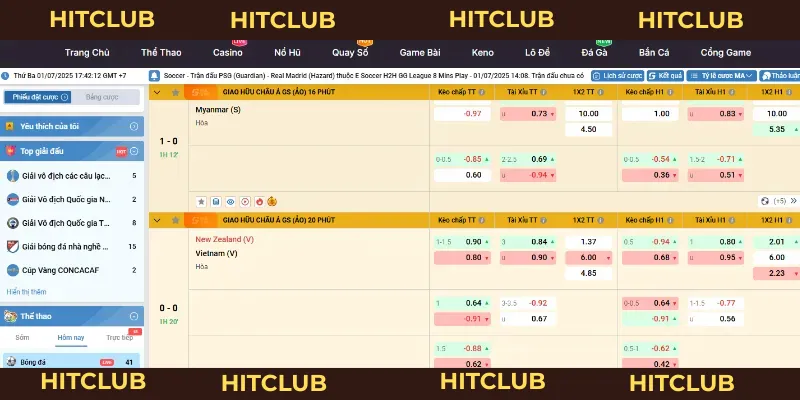Viewport: 800px width, 400px height.
Task: Switch to the Sớm tab
Action: tap(22, 338)
